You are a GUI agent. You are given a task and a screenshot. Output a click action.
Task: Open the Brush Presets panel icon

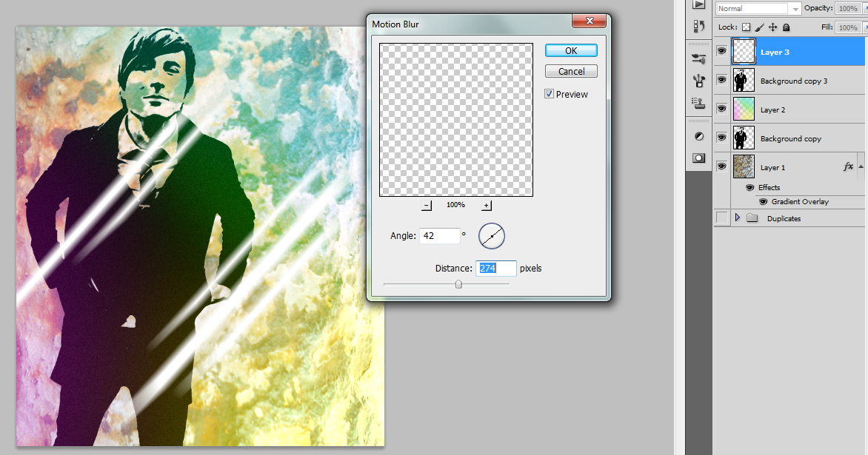[x=698, y=81]
